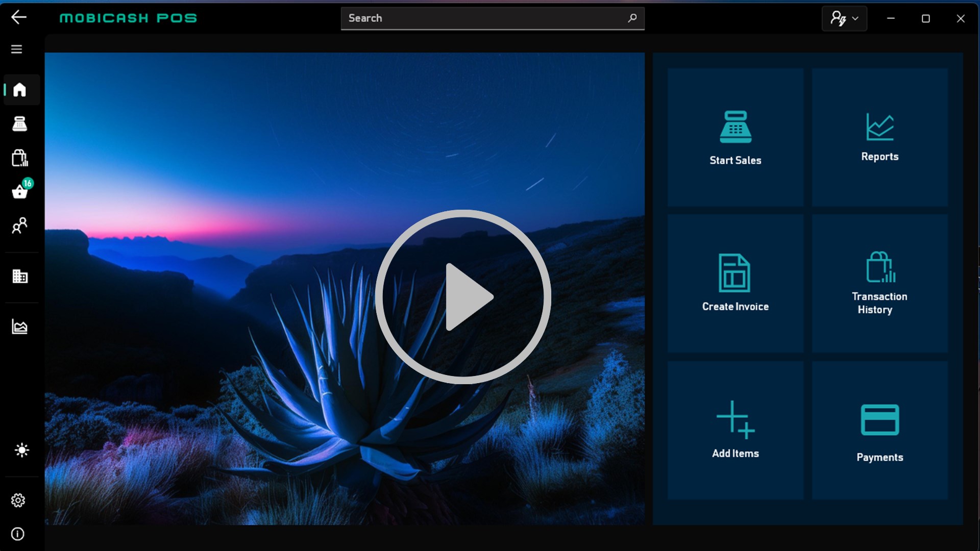Open the info icon at sidebar bottom
980x551 pixels.
coord(18,534)
